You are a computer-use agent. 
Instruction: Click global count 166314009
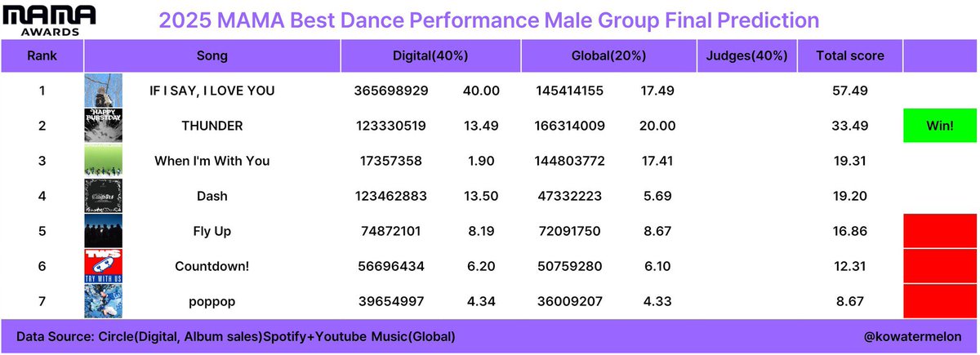[x=568, y=126]
